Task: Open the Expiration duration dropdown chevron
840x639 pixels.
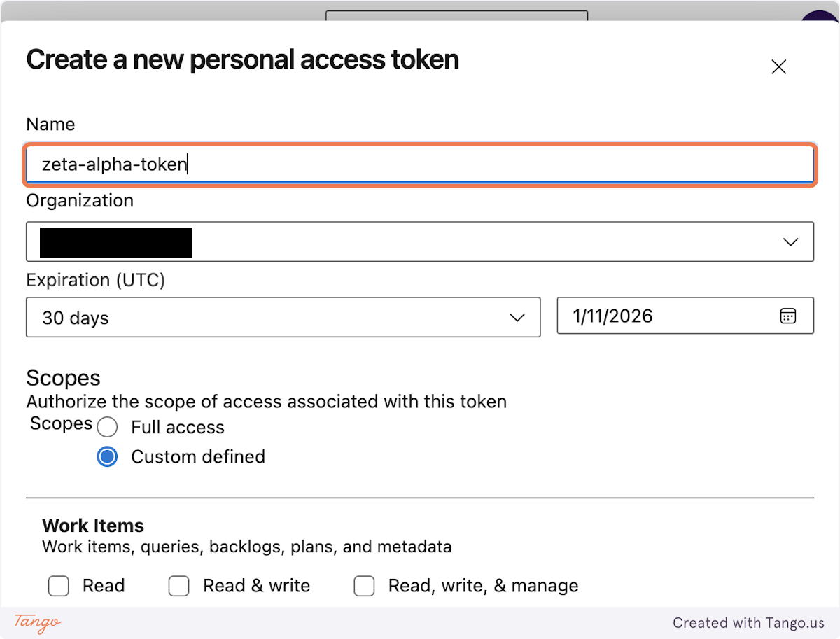Action: click(517, 317)
